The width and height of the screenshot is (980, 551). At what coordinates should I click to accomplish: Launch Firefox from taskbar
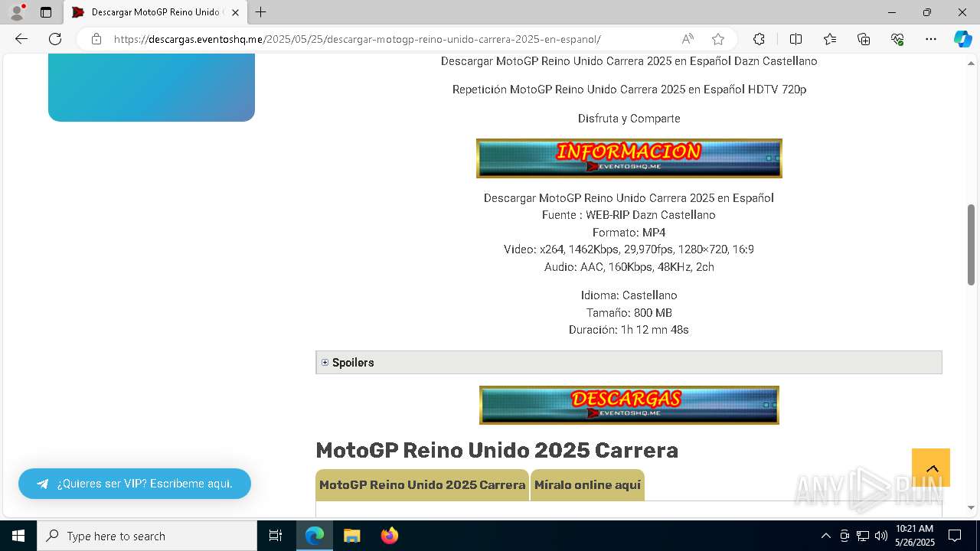tap(389, 536)
